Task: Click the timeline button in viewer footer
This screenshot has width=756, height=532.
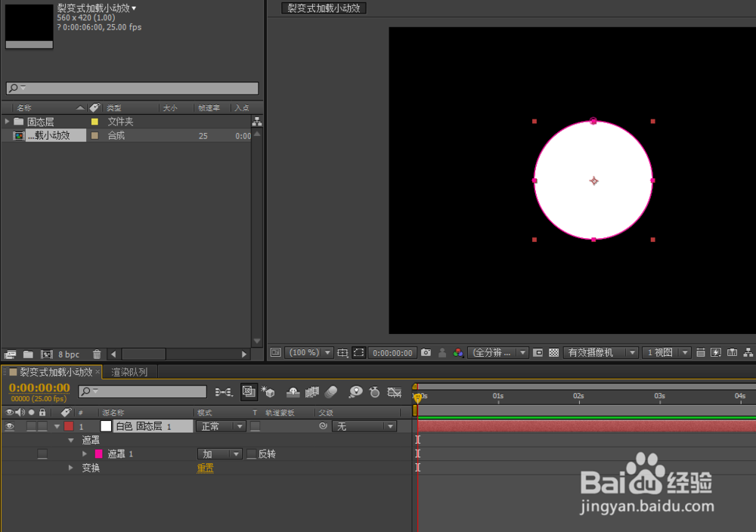Action: [732, 353]
